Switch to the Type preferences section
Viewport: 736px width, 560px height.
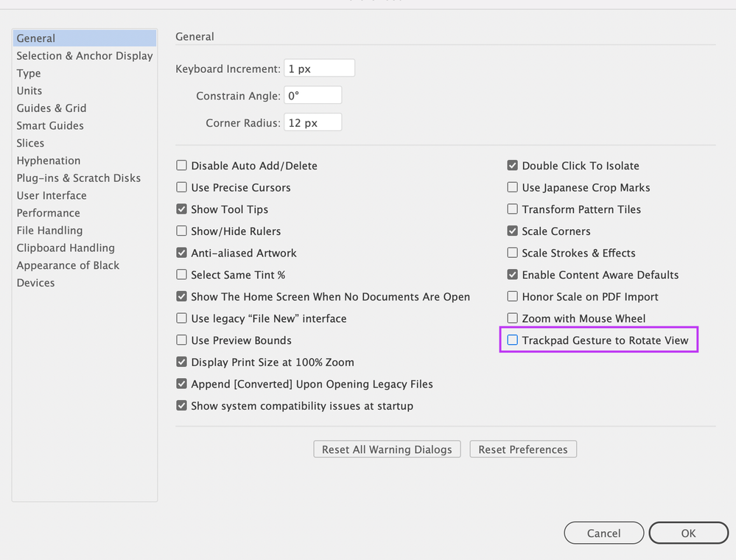coord(29,74)
